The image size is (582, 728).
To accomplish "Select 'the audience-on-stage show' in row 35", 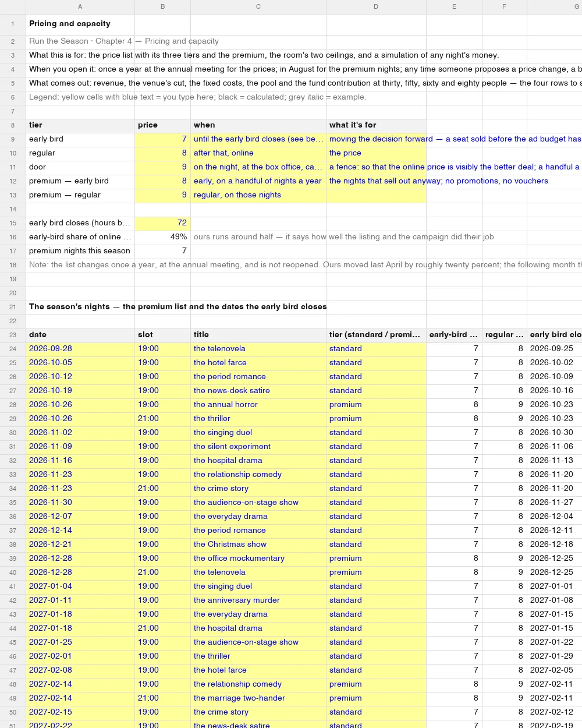I will pyautogui.click(x=258, y=503).
